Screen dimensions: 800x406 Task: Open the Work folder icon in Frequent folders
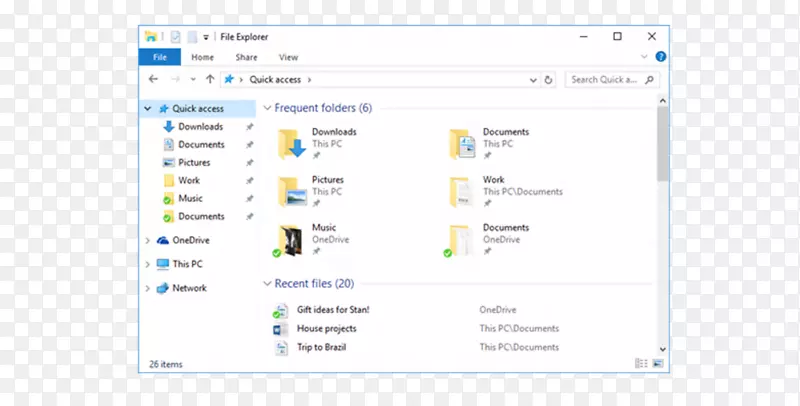tap(461, 192)
